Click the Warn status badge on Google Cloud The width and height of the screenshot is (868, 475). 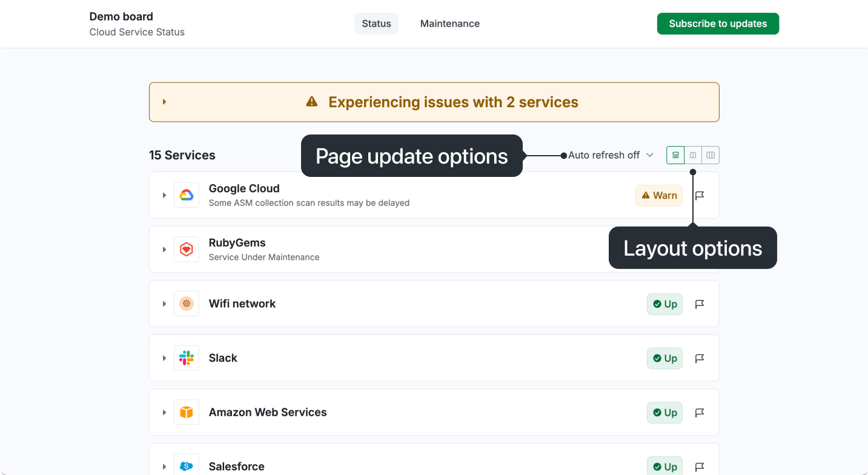coord(659,196)
